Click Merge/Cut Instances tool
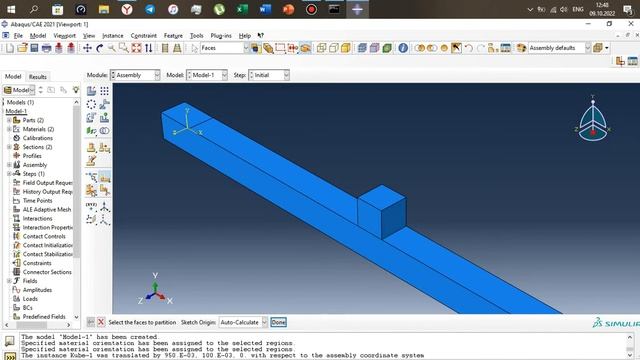Image resolution: width=640 pixels, height=360 pixels. (104, 131)
